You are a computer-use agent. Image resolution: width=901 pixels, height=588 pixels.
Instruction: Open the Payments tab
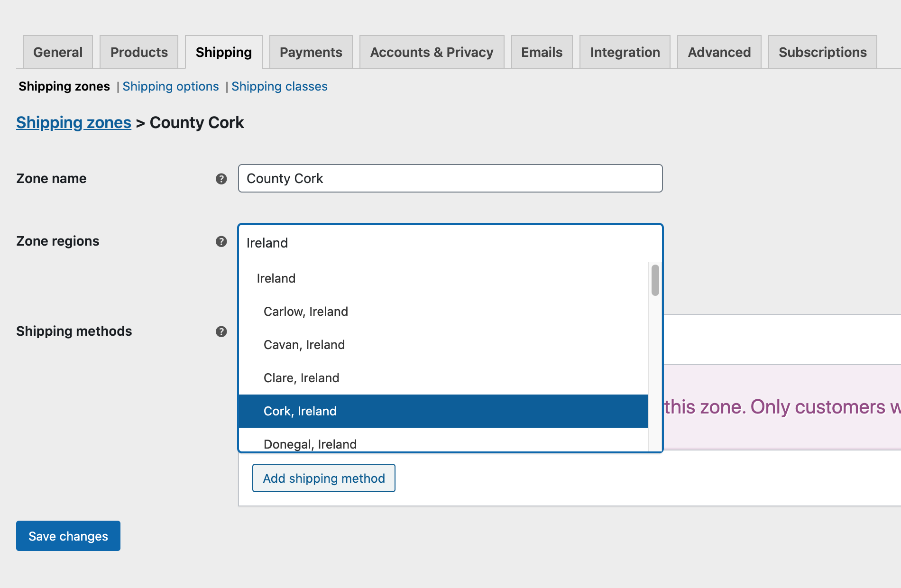pos(311,52)
